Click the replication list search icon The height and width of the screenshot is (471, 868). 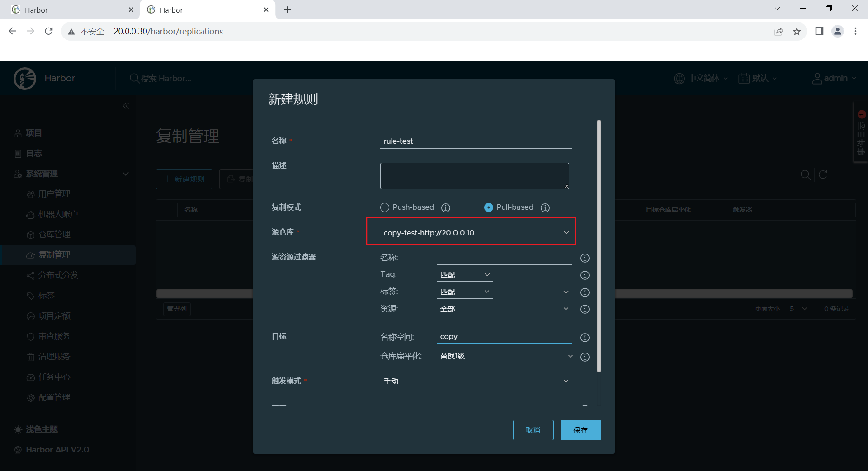(805, 175)
